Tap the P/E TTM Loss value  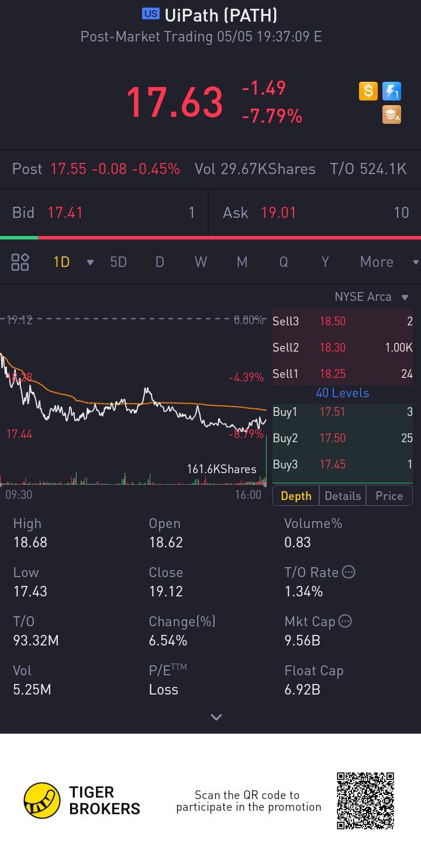tap(164, 689)
